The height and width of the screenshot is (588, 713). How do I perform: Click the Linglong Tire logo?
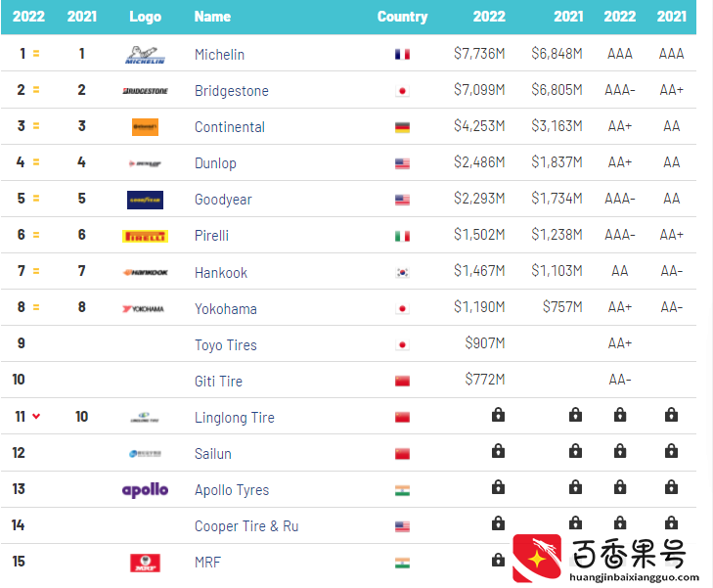click(x=144, y=417)
